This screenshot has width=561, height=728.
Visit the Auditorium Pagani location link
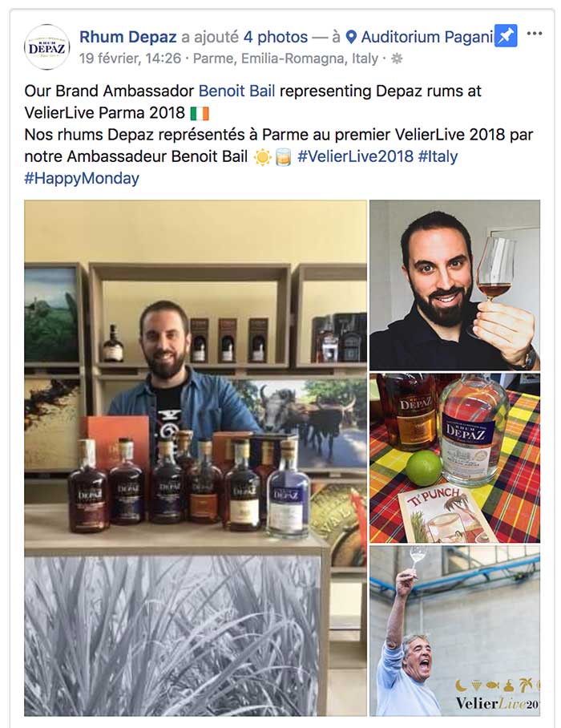(427, 37)
